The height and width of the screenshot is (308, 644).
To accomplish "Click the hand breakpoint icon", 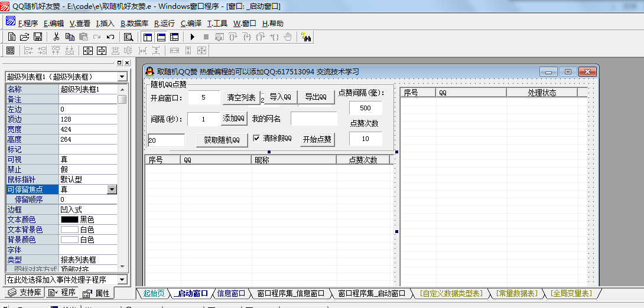I will point(288,37).
